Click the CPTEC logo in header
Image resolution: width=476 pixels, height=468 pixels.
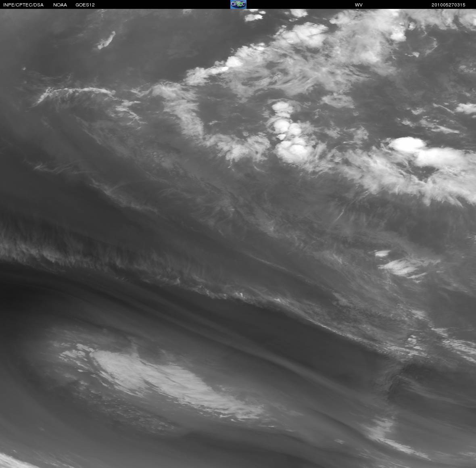[x=238, y=4]
